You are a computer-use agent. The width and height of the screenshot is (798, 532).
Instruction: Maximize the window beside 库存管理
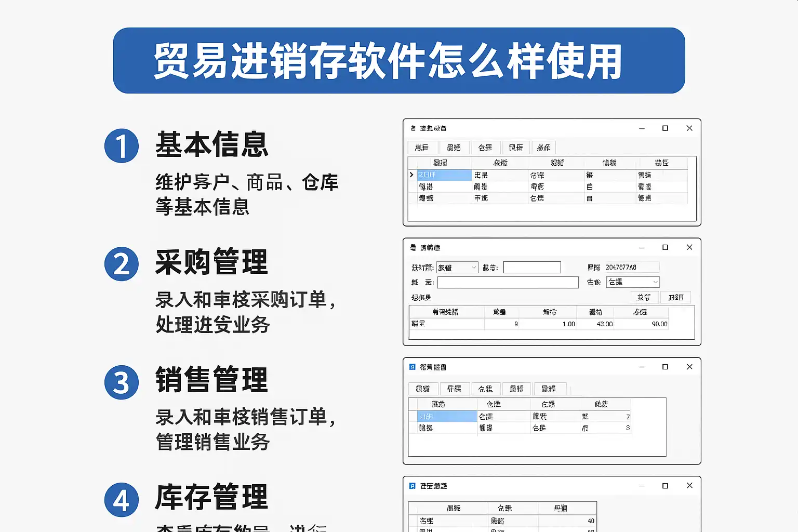665,486
